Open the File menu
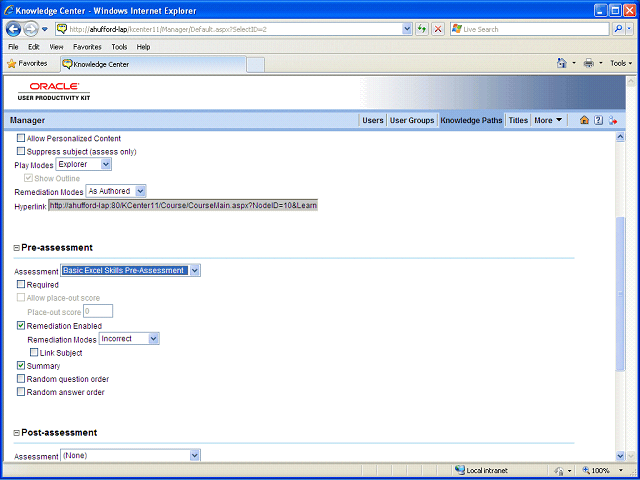The image size is (640, 480). [x=13, y=47]
